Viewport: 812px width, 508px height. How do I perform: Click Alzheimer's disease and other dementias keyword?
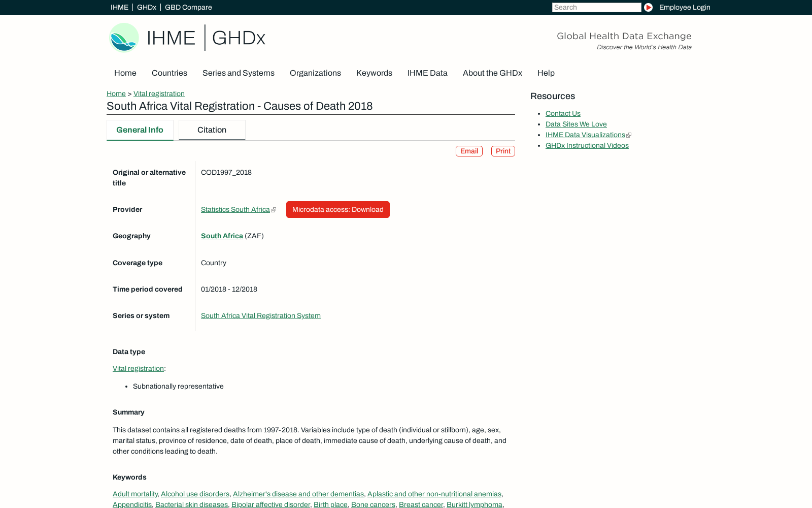point(298,494)
